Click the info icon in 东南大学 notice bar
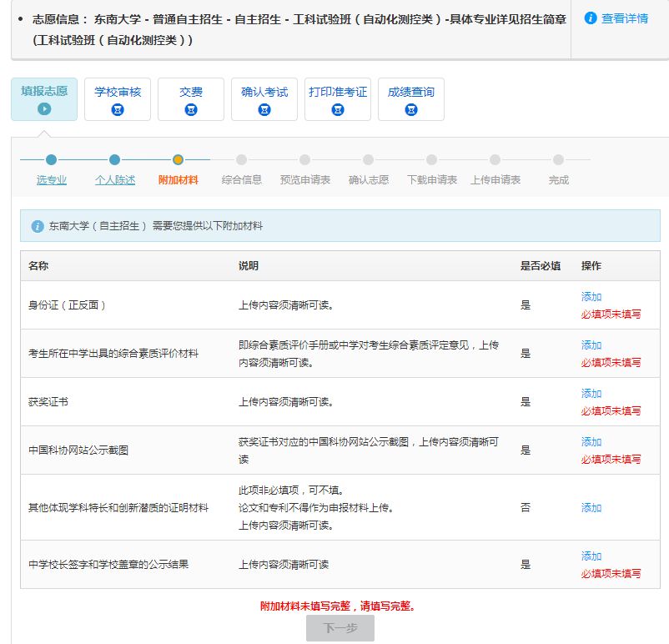 tap(38, 226)
